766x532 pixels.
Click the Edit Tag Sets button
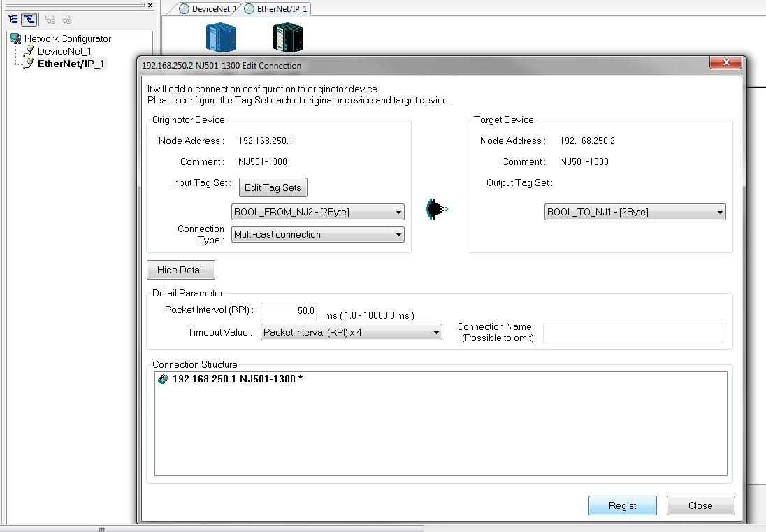click(273, 187)
